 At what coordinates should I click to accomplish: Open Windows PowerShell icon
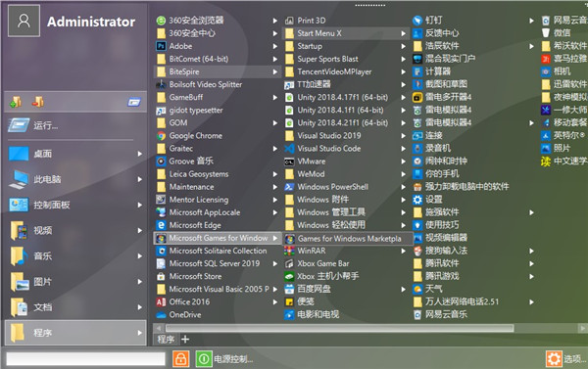click(289, 187)
